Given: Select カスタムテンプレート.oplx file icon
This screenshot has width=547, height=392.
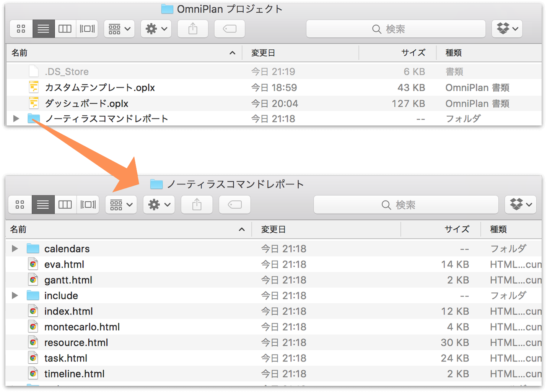Looking at the screenshot, I should click(34, 87).
